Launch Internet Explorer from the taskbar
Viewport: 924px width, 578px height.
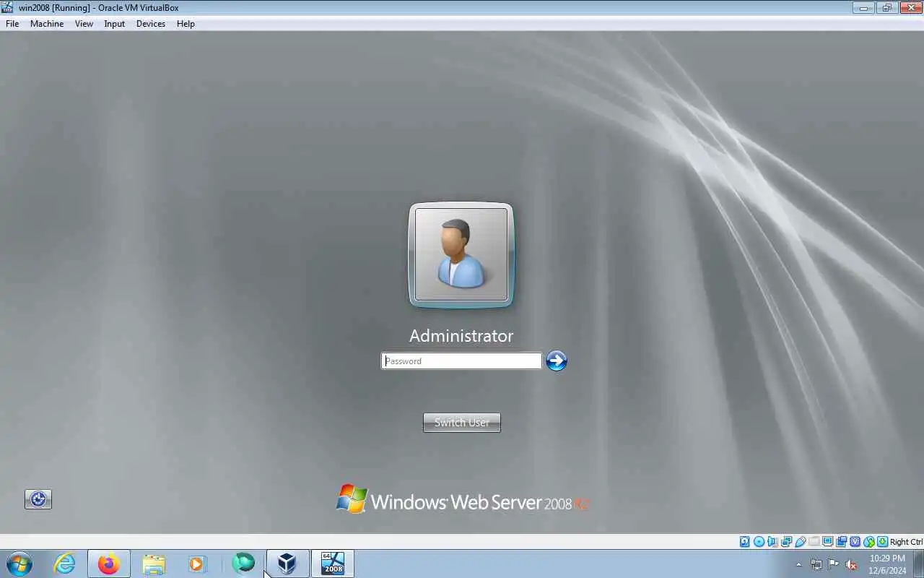[x=65, y=564]
